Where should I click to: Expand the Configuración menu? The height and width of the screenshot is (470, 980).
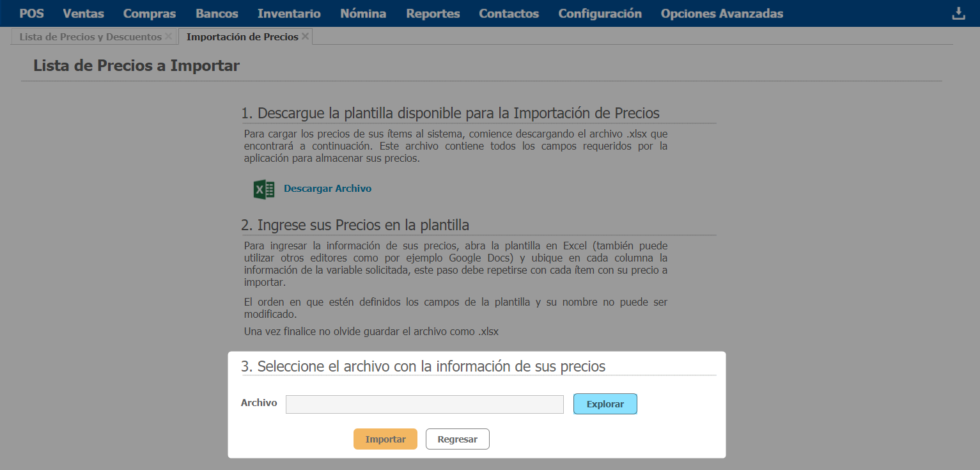coord(600,13)
